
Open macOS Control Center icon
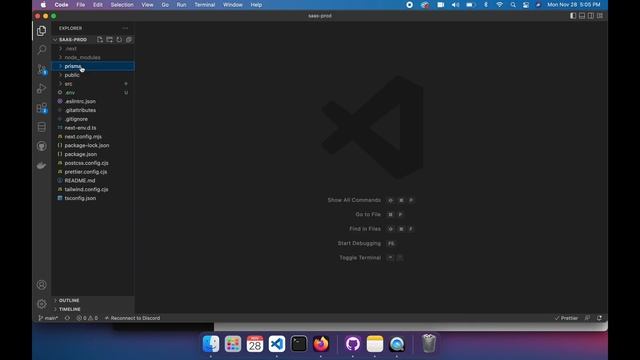(526, 5)
